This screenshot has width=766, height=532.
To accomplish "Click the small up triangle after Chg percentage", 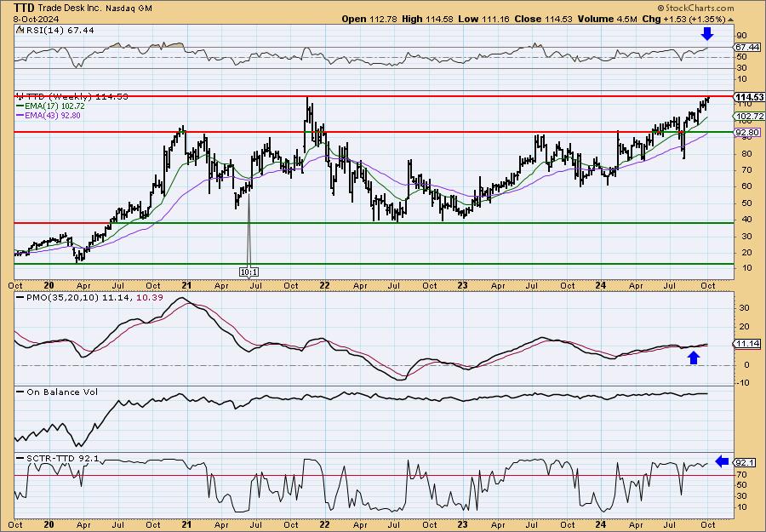I will 730,20.
